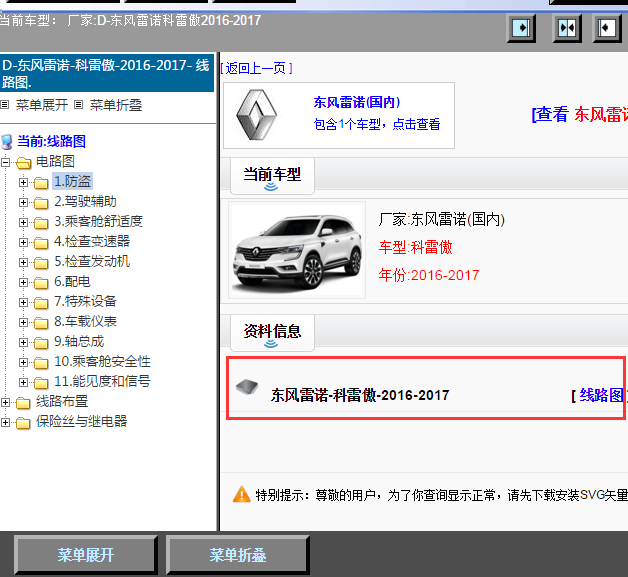Click the small list icon before 菜单折叠
The width and height of the screenshot is (628, 577).
click(x=78, y=105)
